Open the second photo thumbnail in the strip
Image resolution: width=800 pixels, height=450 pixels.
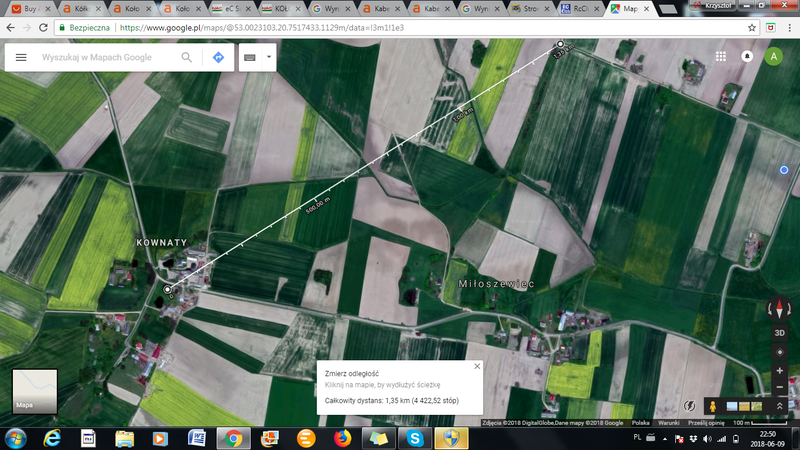(x=744, y=406)
